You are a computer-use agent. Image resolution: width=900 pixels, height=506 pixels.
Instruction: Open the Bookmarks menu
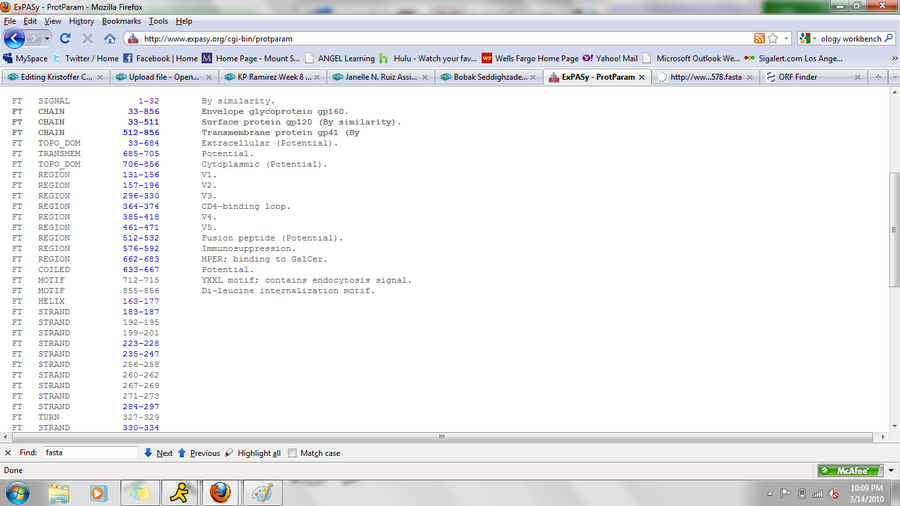120,20
